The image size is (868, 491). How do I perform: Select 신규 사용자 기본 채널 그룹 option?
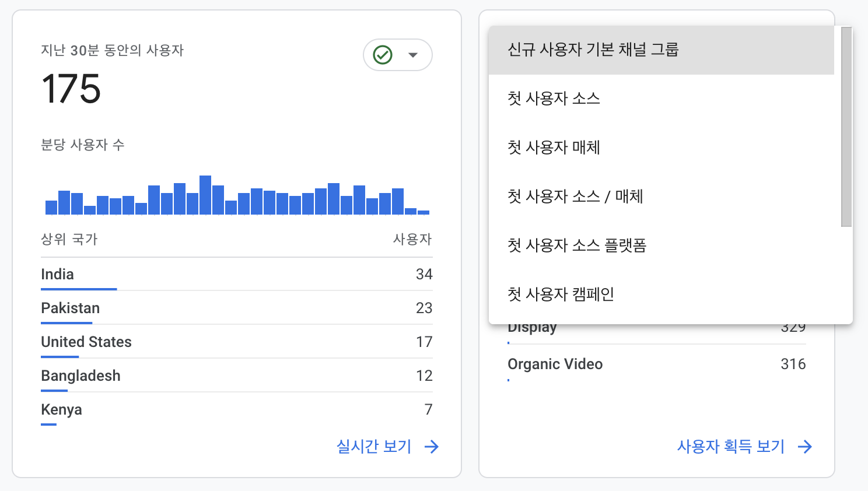(593, 50)
